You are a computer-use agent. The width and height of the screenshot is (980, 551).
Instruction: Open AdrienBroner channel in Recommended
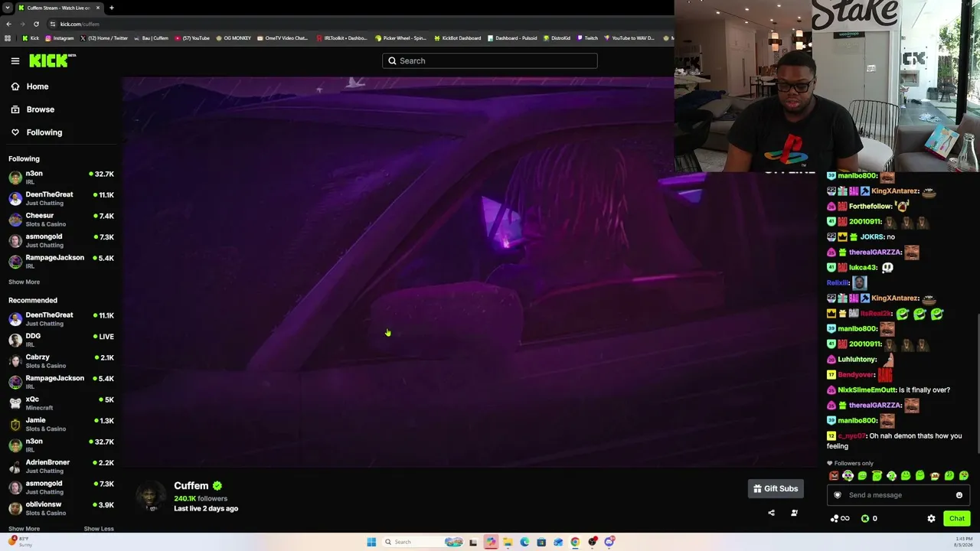[61, 466]
